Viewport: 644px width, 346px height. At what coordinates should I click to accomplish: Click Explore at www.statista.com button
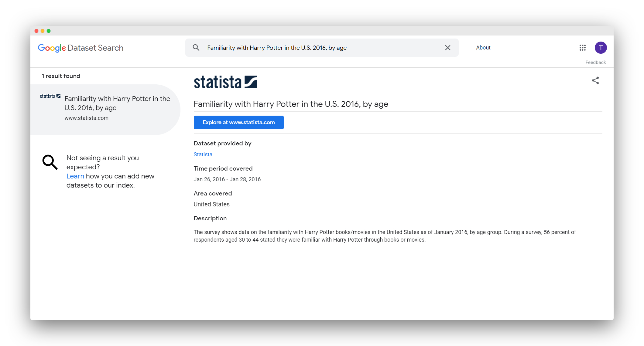[x=238, y=122]
